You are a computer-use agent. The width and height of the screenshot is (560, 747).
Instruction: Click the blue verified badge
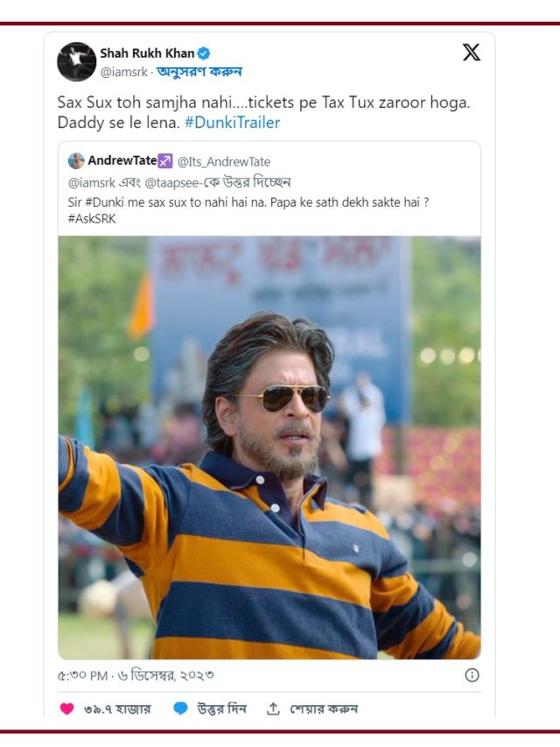[x=204, y=53]
